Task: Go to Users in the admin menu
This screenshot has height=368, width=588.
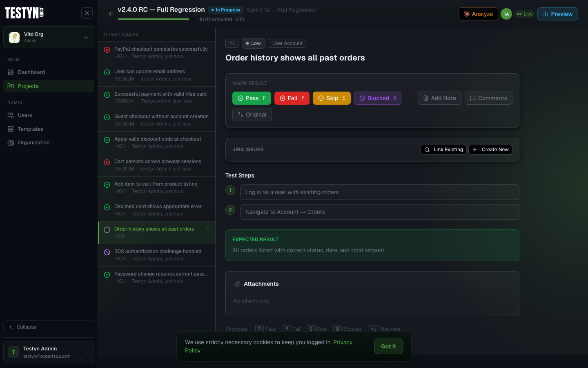Action: pyautogui.click(x=49, y=115)
